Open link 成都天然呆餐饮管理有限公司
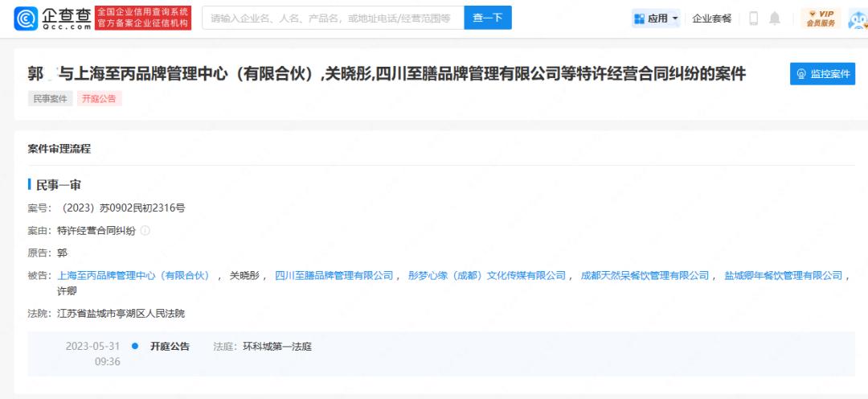 [x=645, y=275]
